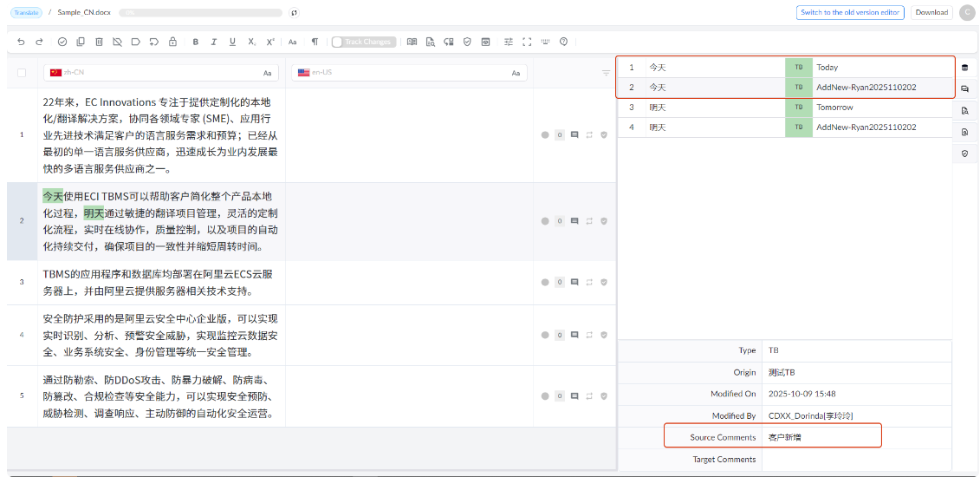Run QA check with toolbar shield icon
The height and width of the screenshot is (477, 980).
click(x=467, y=42)
